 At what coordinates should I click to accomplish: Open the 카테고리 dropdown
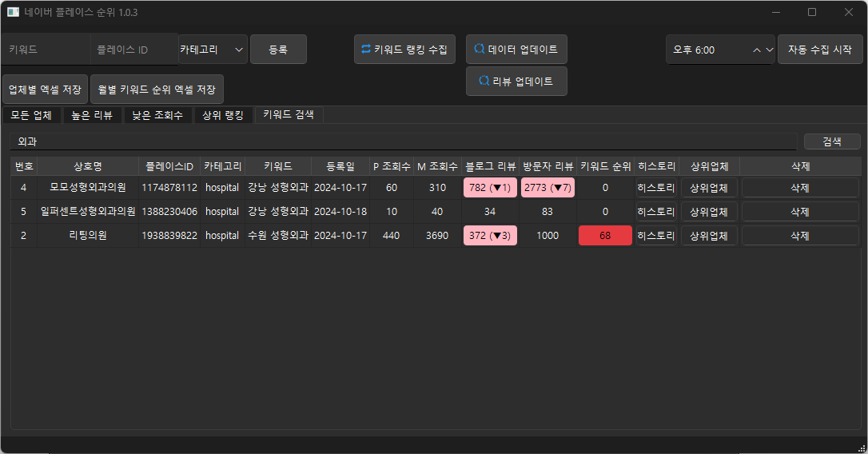(x=213, y=50)
